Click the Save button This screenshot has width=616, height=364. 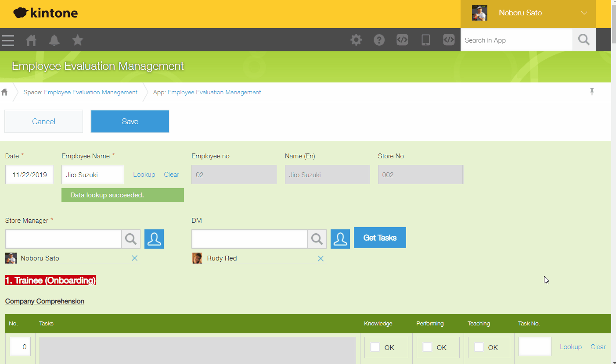130,121
